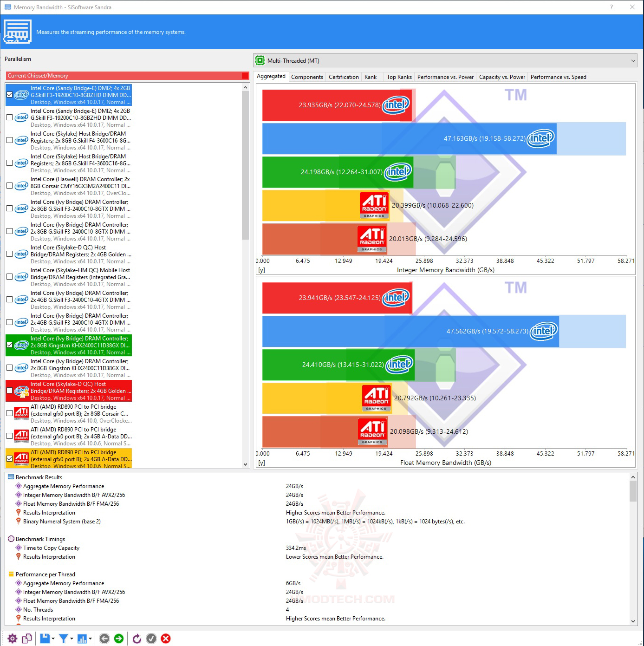Click the help question mark in the title bar
Image resolution: width=644 pixels, height=646 pixels.
[x=611, y=7]
